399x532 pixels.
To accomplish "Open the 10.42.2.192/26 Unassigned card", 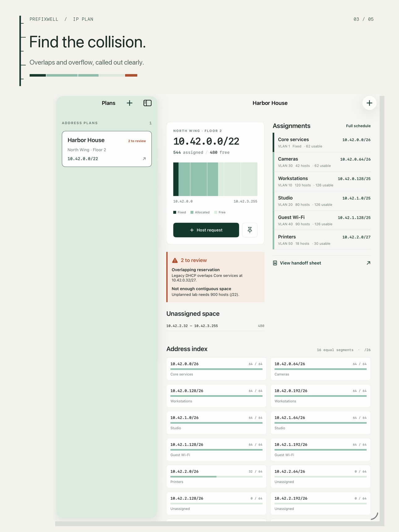I will [320, 504].
